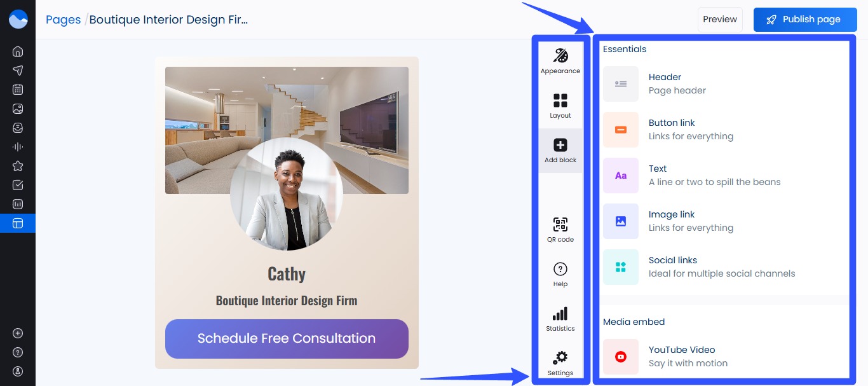Image resolution: width=868 pixels, height=386 pixels.
Task: Click the paper plane icon in sidebar
Action: tap(18, 71)
